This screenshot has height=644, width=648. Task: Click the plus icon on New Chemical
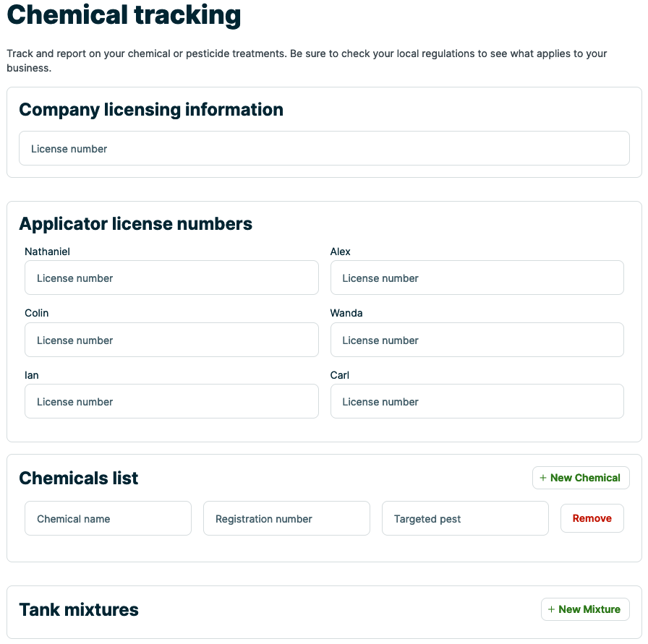tap(542, 478)
